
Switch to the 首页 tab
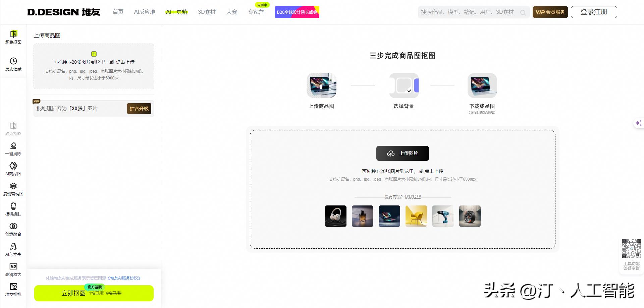click(x=118, y=12)
